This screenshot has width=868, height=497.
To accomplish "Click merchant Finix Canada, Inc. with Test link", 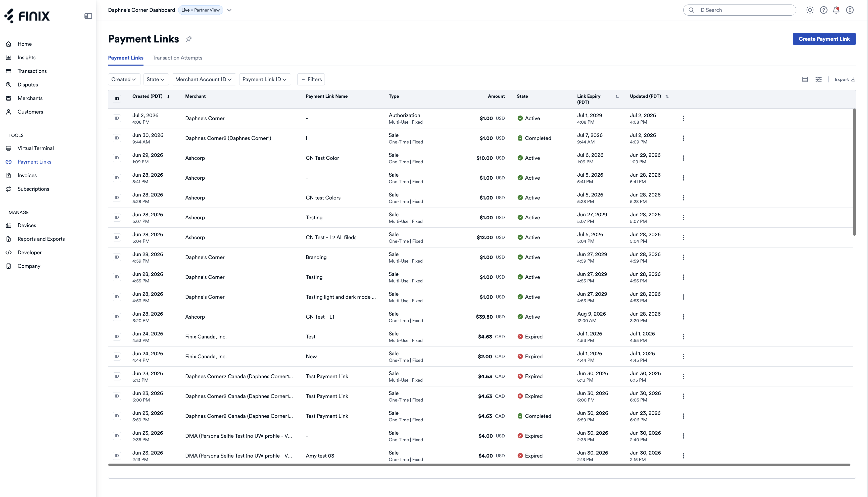I will click(x=206, y=336).
